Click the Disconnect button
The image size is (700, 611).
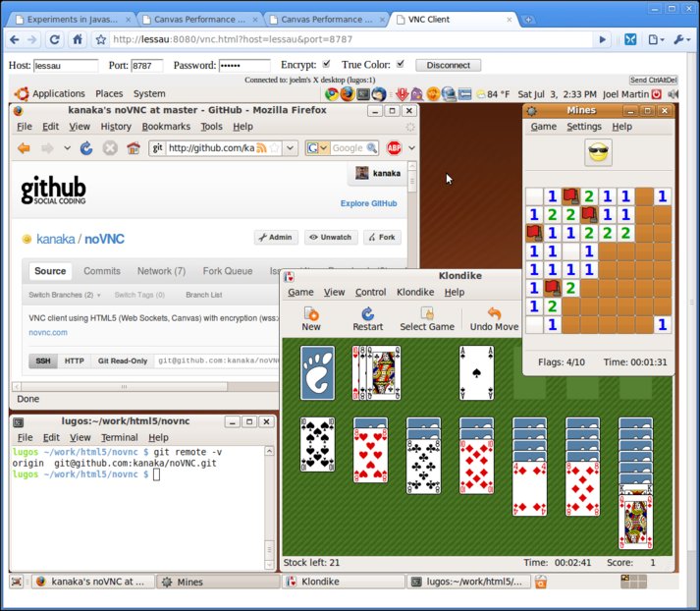click(x=448, y=65)
